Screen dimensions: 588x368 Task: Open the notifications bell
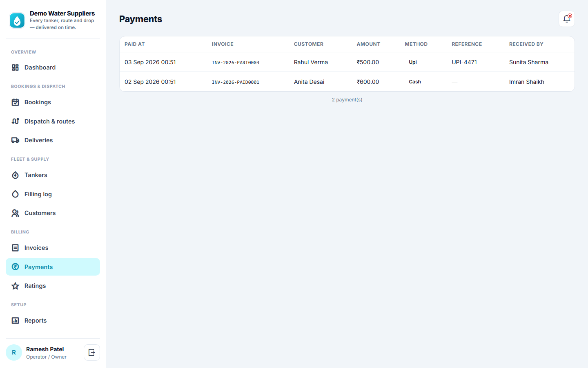pos(567,19)
